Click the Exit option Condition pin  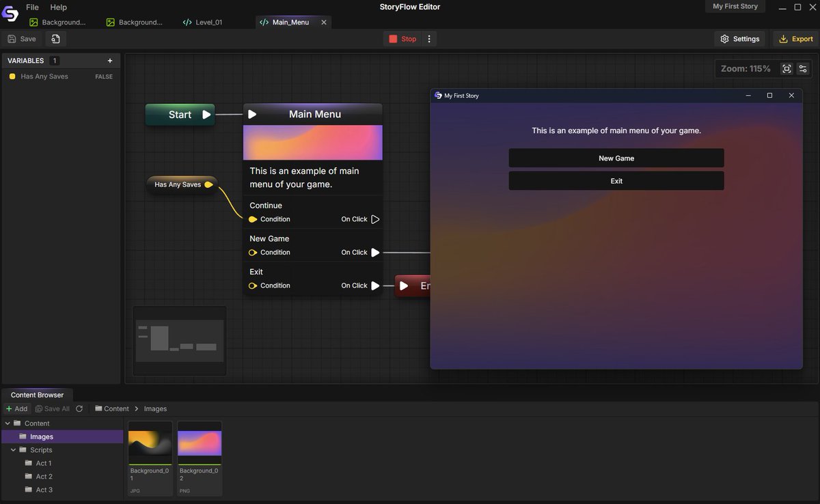tap(253, 285)
